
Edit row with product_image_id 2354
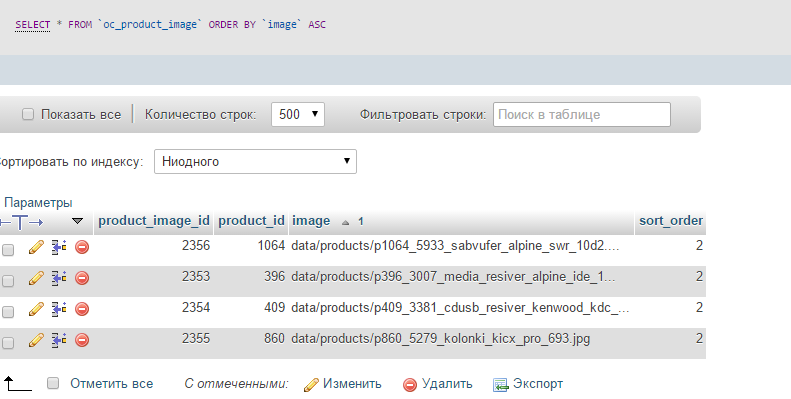pyautogui.click(x=36, y=309)
